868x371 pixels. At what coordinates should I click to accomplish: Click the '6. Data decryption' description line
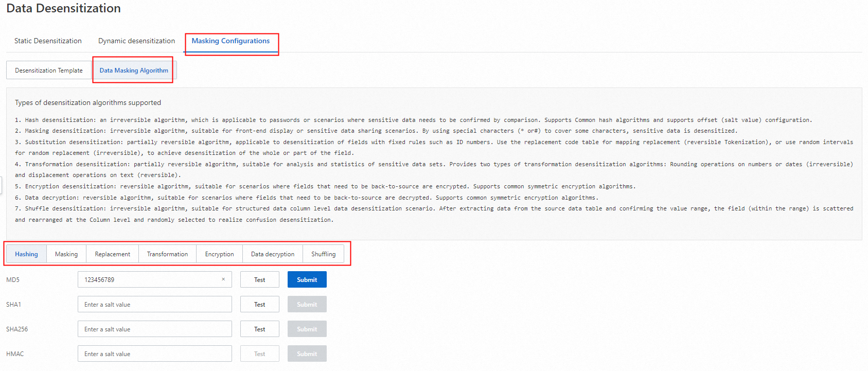coord(307,198)
